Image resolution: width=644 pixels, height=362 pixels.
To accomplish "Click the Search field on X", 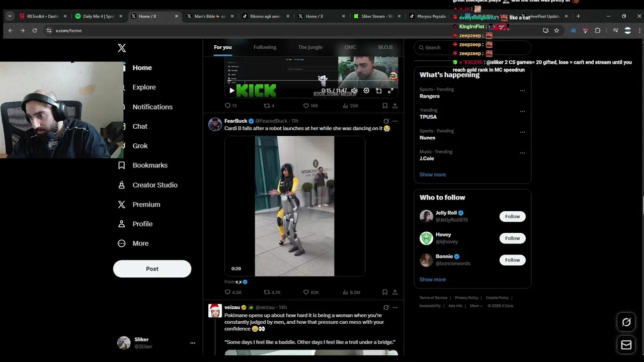I will 472,47.
